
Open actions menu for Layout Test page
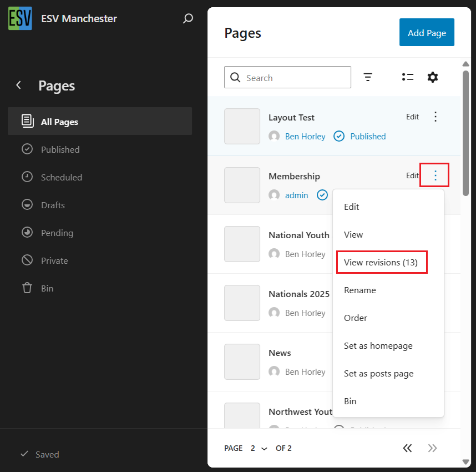tap(436, 117)
